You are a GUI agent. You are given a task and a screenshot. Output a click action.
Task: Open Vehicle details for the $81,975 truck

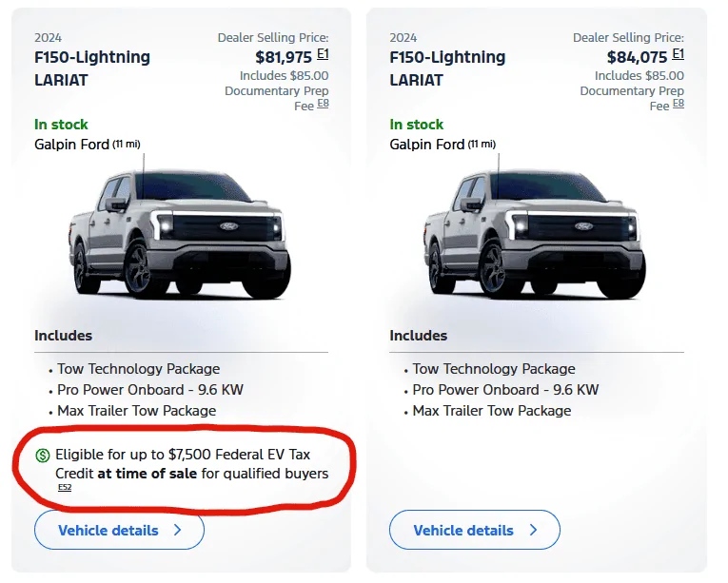(x=119, y=530)
